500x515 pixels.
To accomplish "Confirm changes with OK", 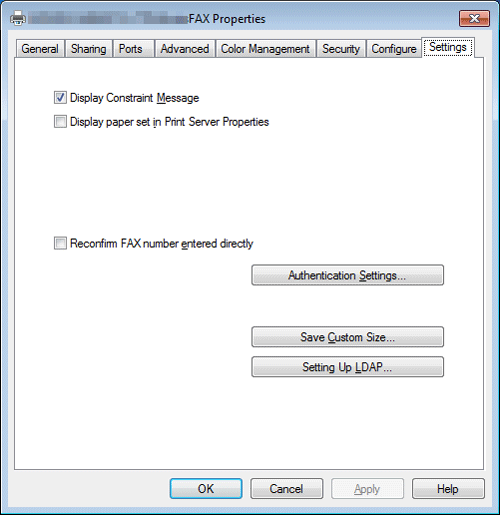I will click(206, 489).
